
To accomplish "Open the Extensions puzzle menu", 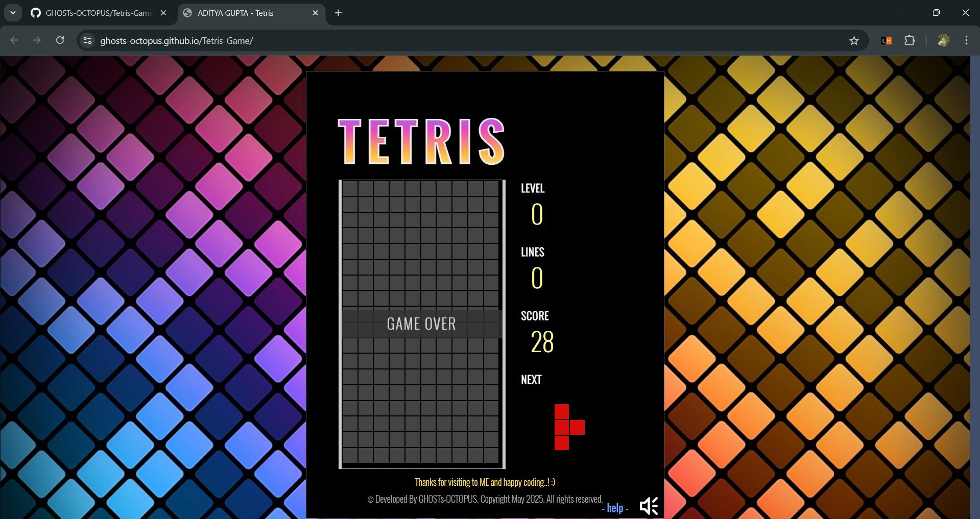I will point(910,40).
